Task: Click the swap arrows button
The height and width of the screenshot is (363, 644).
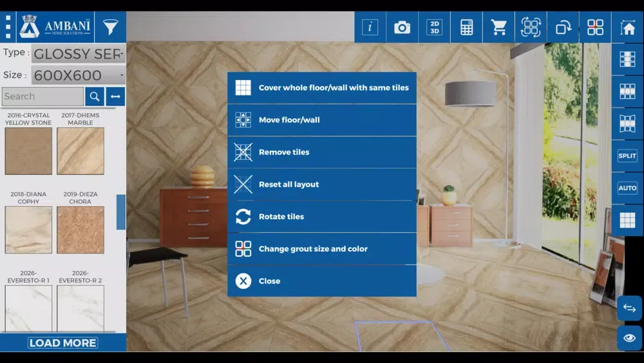Action: [x=629, y=308]
